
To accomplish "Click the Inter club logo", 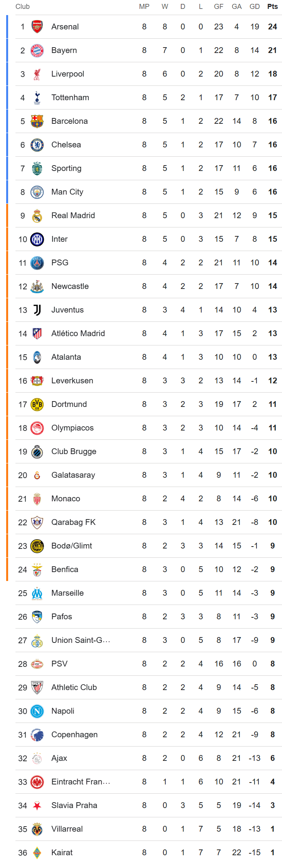I will pos(37,239).
